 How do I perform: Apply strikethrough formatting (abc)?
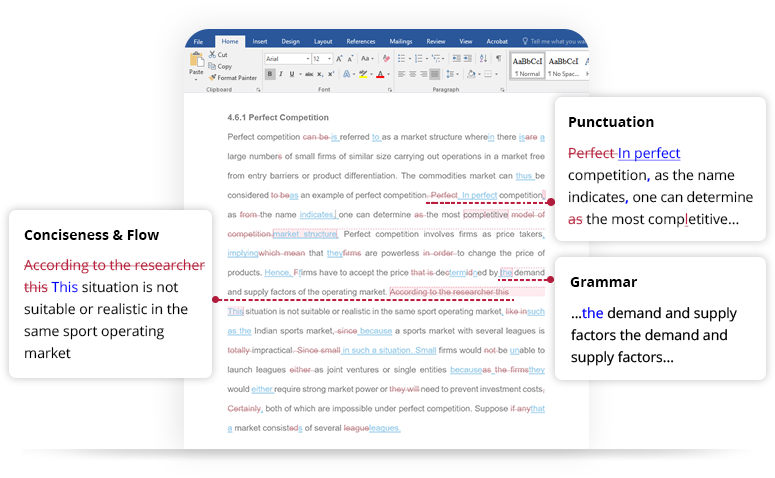[x=309, y=74]
